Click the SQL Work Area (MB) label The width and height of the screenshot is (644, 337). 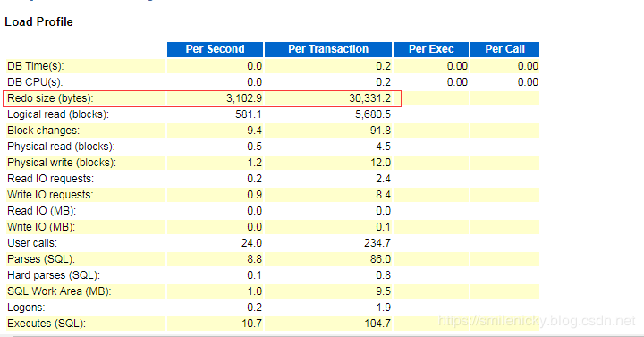click(59, 291)
